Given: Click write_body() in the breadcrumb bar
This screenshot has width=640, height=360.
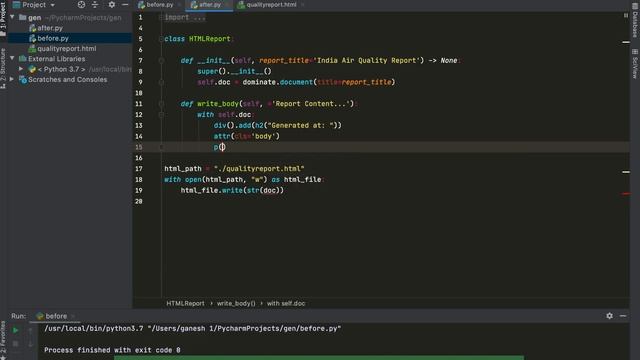Looking at the screenshot, I should tap(236, 303).
